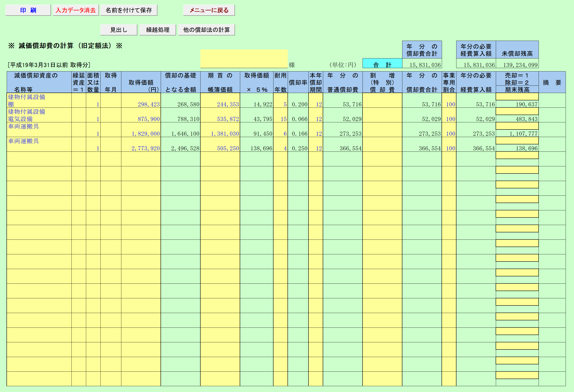Click the 印刷 print button
The width and height of the screenshot is (574, 392).
point(28,10)
